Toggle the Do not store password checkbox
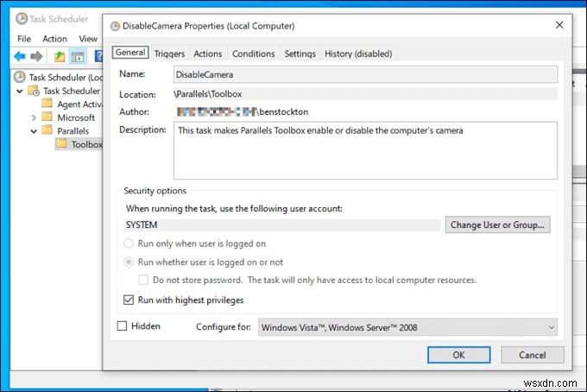 click(143, 280)
